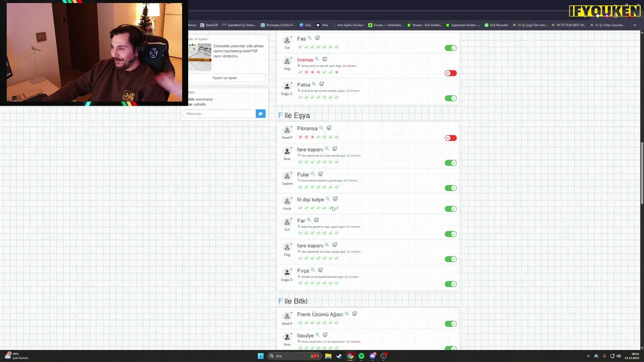Enable the rejected switch for fıransa
This screenshot has height=362, width=644.
(x=451, y=73)
